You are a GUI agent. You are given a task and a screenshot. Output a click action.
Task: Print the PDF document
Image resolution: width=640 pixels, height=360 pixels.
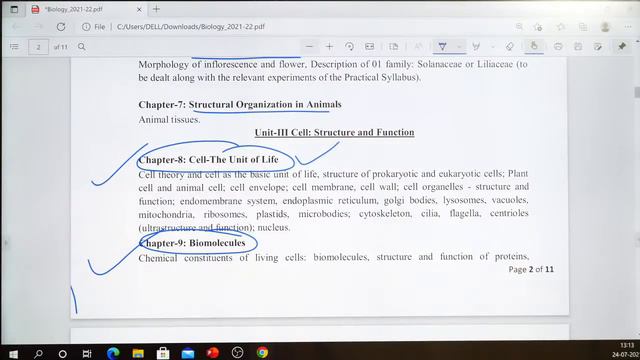[558, 47]
